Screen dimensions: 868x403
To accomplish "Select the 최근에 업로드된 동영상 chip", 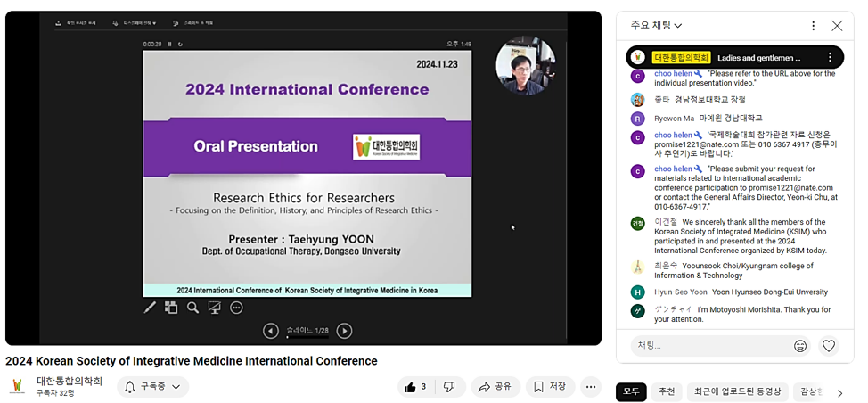I will click(737, 391).
